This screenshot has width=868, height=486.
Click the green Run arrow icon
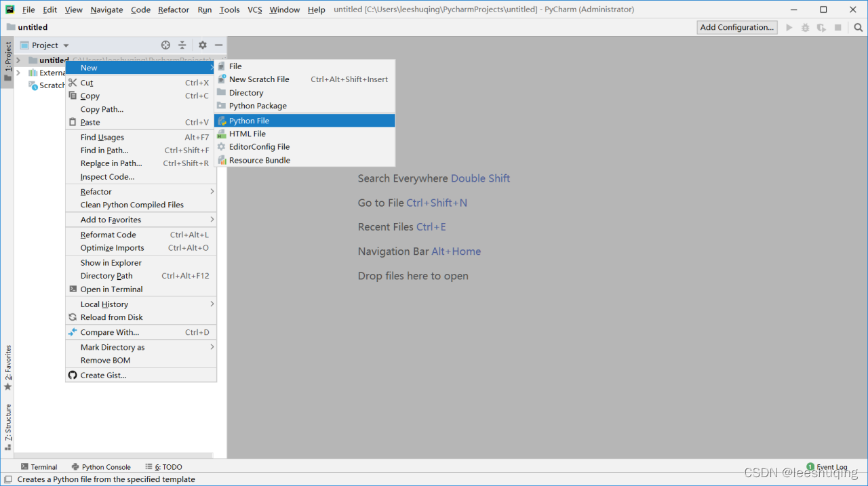[789, 27]
